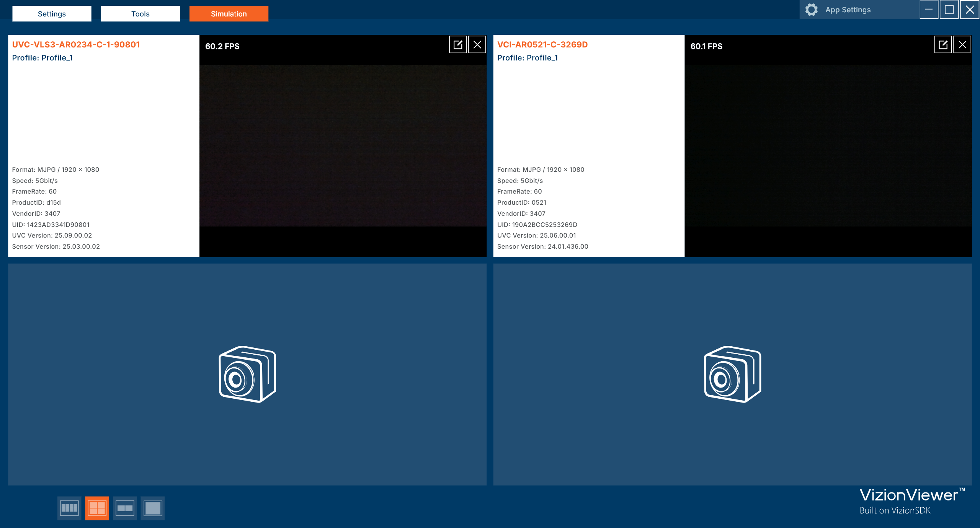Switch to two-camera side-by-side layout
The height and width of the screenshot is (528, 980).
click(125, 508)
